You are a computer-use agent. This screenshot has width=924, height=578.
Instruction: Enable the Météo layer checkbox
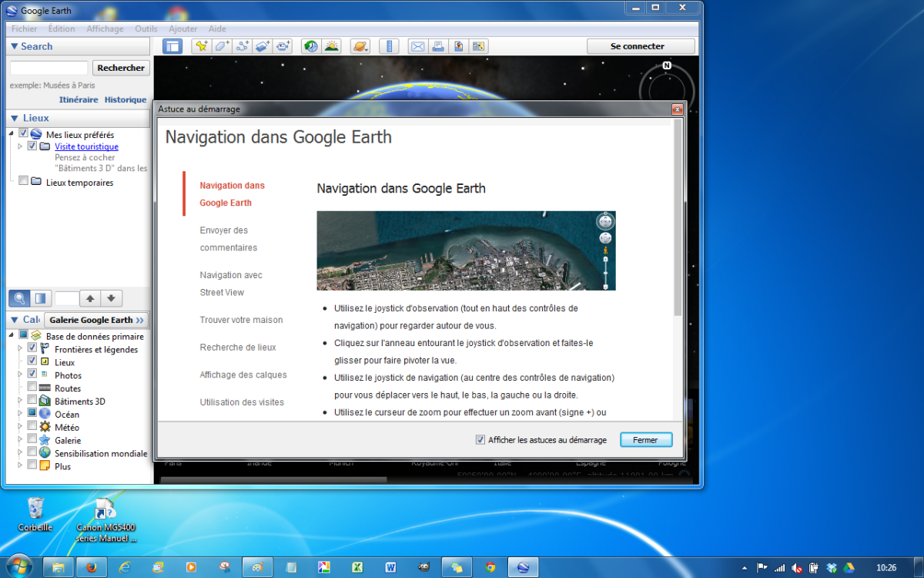tap(32, 426)
